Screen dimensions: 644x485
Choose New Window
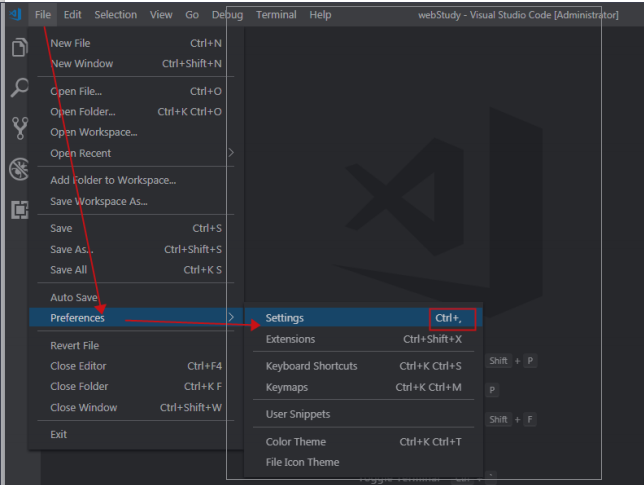pyautogui.click(x=136, y=64)
